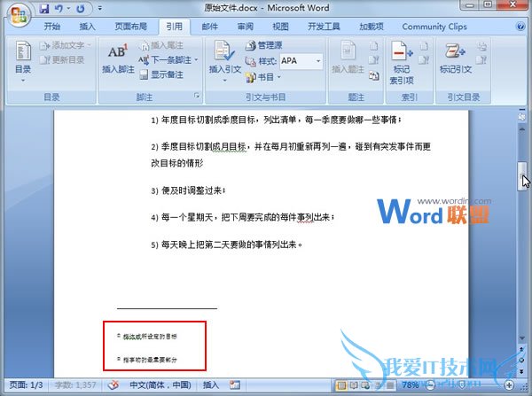Click the zoom slider handle
This screenshot has width=532, height=396.
(462, 385)
